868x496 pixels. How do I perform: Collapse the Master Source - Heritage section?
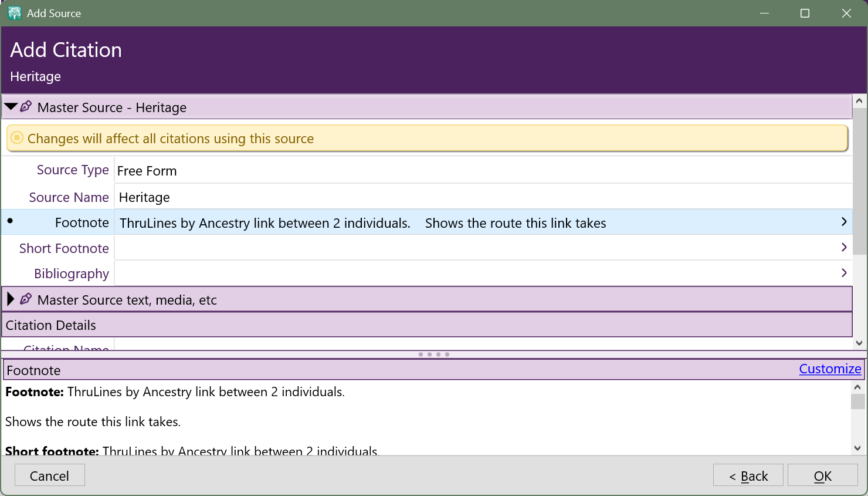tap(11, 107)
